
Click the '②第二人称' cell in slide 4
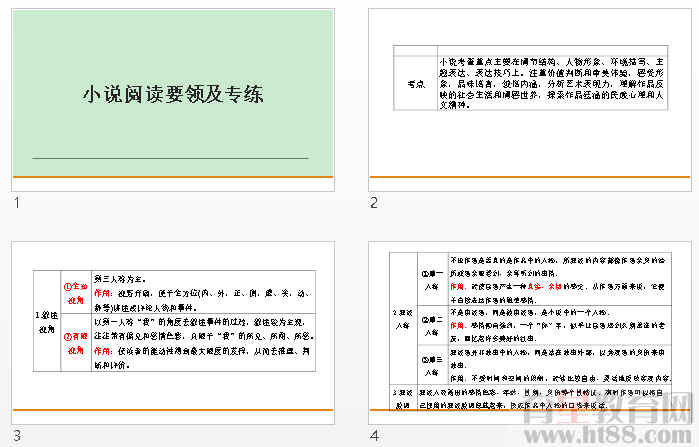[x=433, y=322]
